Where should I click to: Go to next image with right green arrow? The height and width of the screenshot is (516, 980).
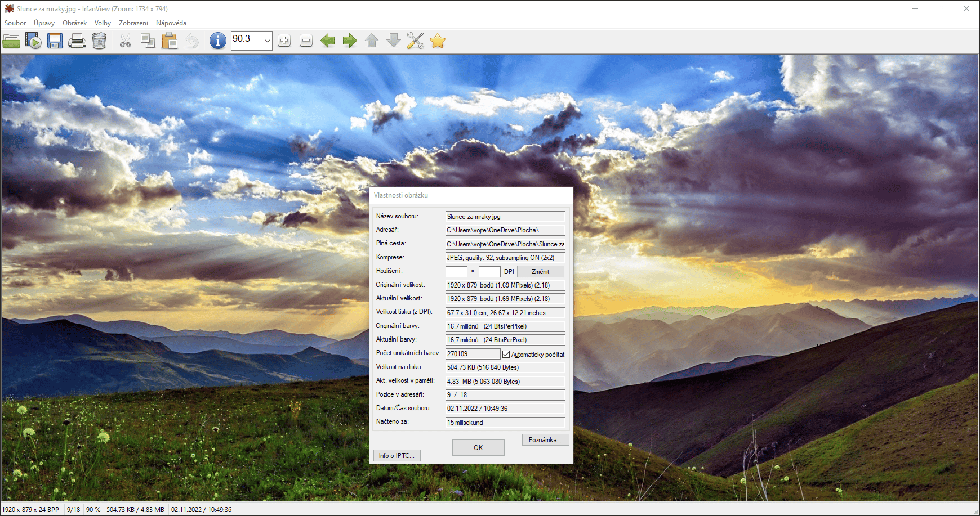[x=350, y=41]
